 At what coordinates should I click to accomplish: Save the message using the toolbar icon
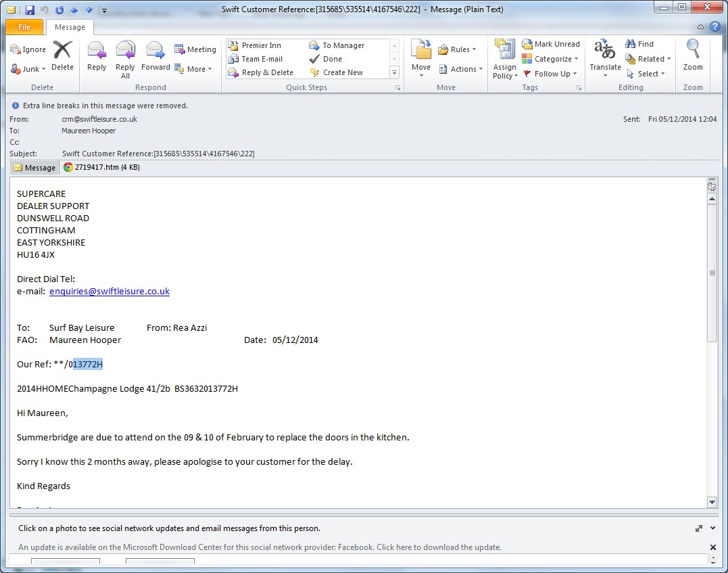click(x=29, y=9)
